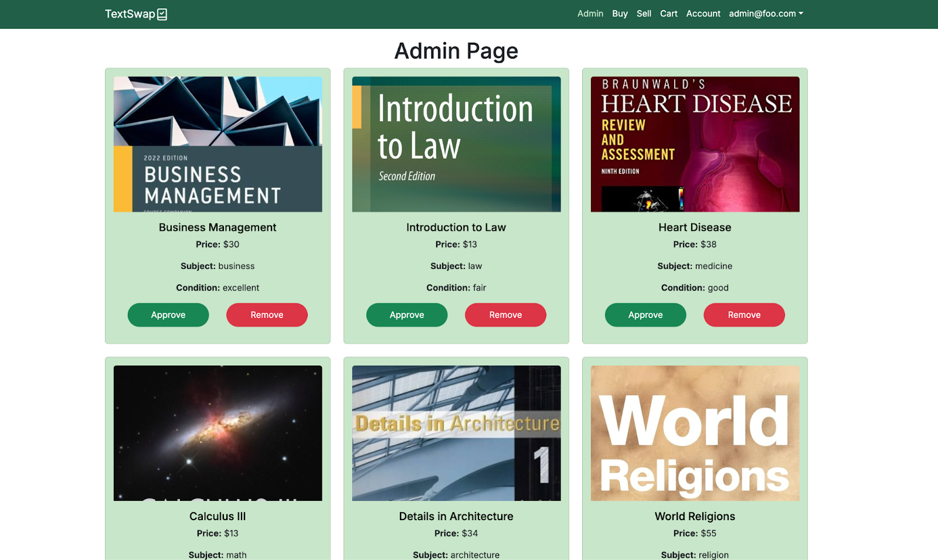The image size is (938, 560).
Task: Navigate to the Sell page
Action: 644,13
